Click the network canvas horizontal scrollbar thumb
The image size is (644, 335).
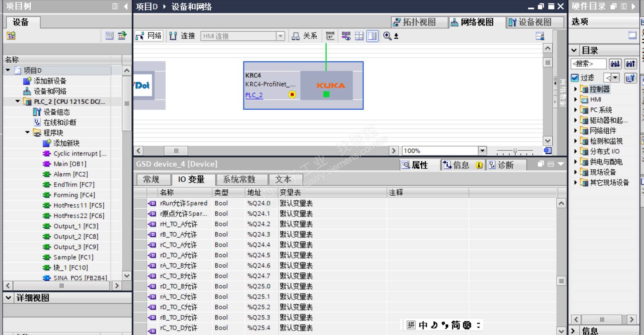pyautogui.click(x=176, y=150)
